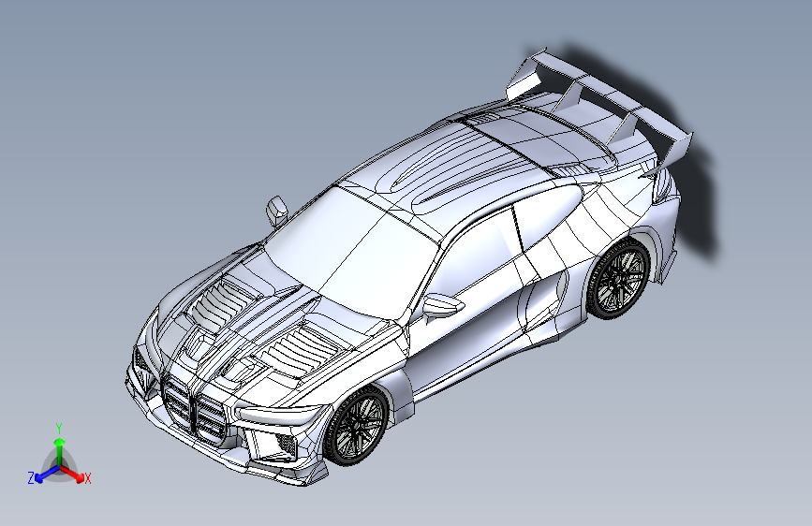Click the green Y axis arrow of the triad

(x=60, y=452)
